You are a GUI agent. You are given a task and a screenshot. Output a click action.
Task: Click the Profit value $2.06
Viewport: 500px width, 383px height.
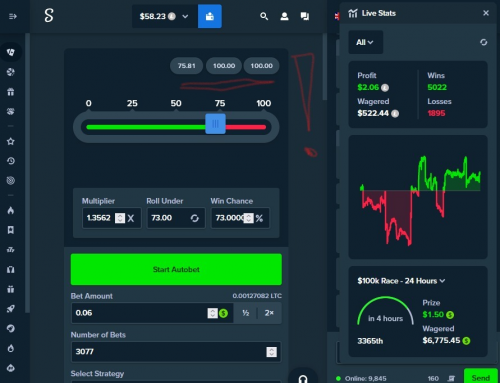(368, 87)
